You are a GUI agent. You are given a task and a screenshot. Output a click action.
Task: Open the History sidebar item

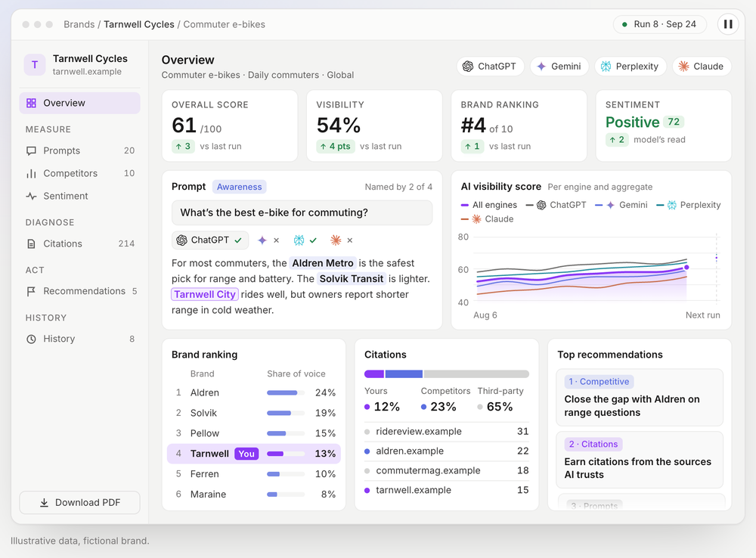(79, 339)
